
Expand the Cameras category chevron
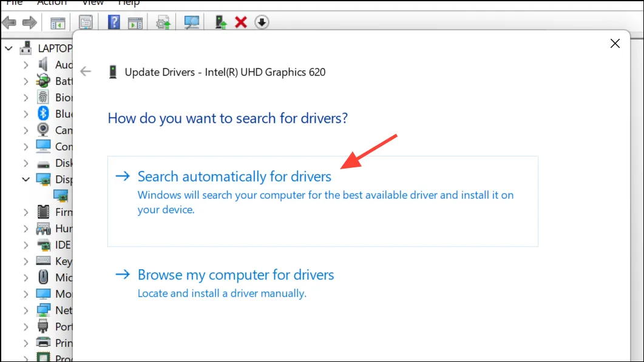click(x=25, y=130)
